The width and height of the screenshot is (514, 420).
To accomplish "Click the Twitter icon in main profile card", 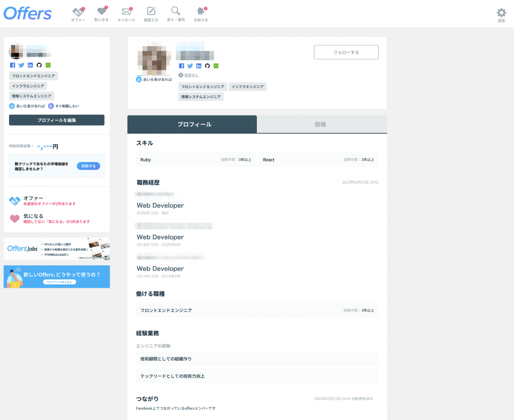I will [190, 66].
